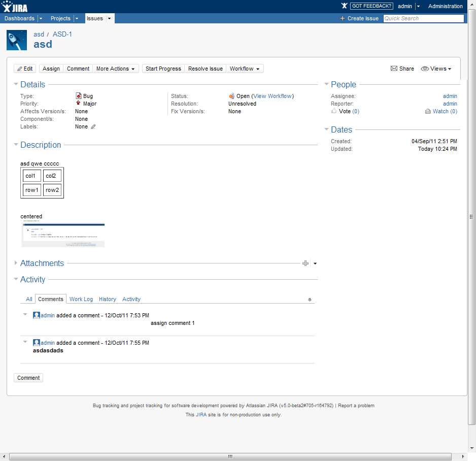Click the Vote thumbs-up icon
476x461 pixels.
tap(334, 111)
